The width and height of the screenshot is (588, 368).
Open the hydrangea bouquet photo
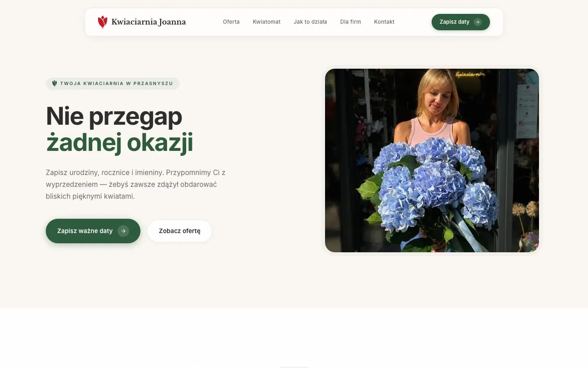(x=432, y=160)
